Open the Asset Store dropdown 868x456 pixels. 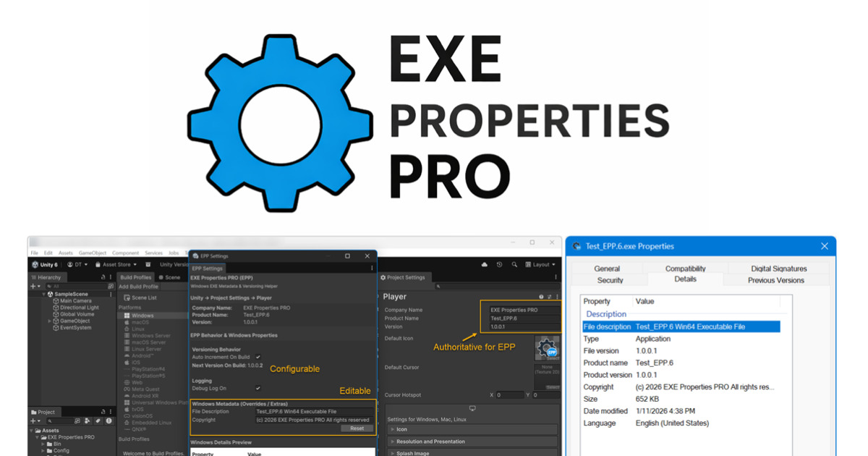[x=116, y=265]
